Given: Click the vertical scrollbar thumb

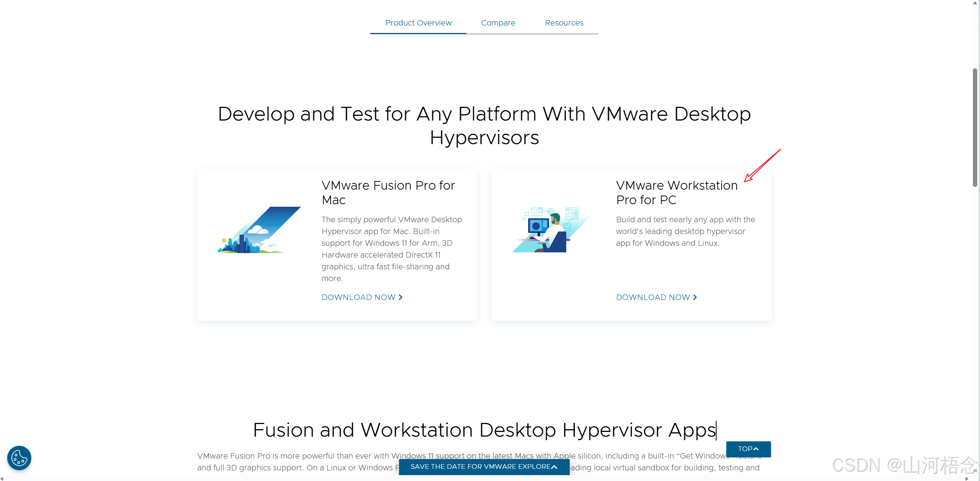Looking at the screenshot, I should pos(975,128).
